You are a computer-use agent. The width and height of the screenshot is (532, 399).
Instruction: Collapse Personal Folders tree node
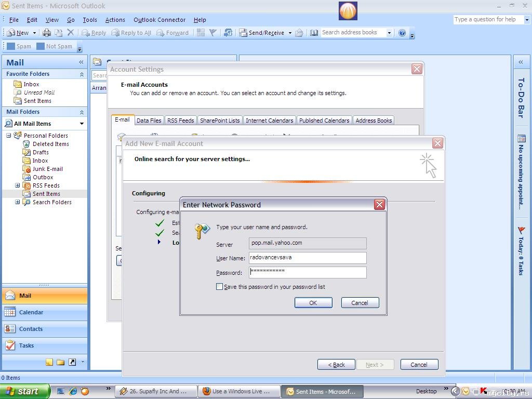(9, 136)
